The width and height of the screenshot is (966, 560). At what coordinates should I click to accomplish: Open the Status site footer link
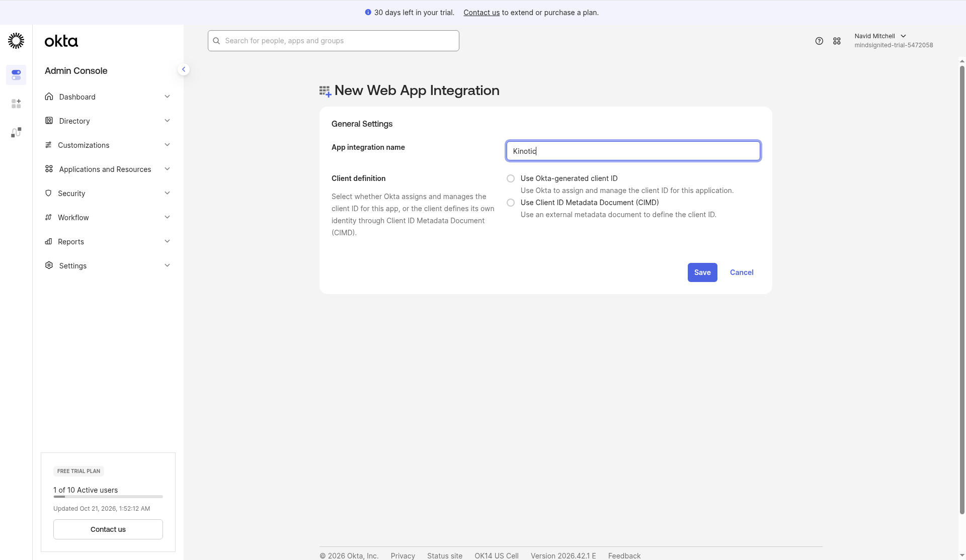click(x=445, y=555)
